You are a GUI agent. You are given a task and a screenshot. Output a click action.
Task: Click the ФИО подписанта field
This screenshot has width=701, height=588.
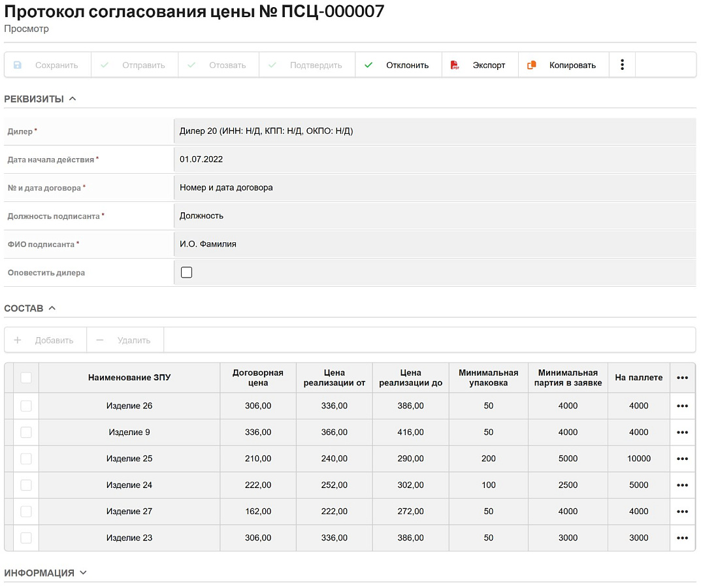434,244
